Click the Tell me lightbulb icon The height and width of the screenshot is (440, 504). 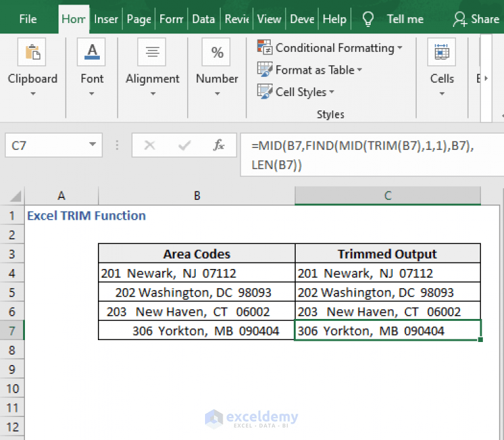[368, 19]
